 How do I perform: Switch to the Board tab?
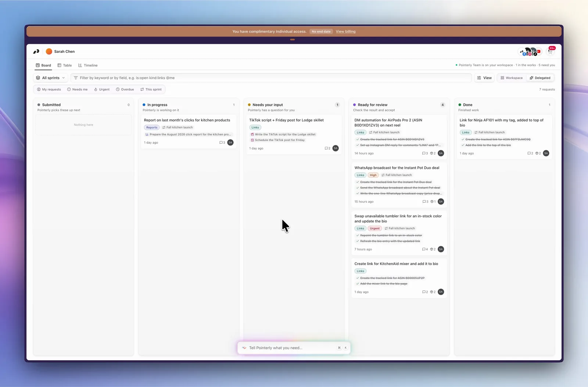click(43, 65)
